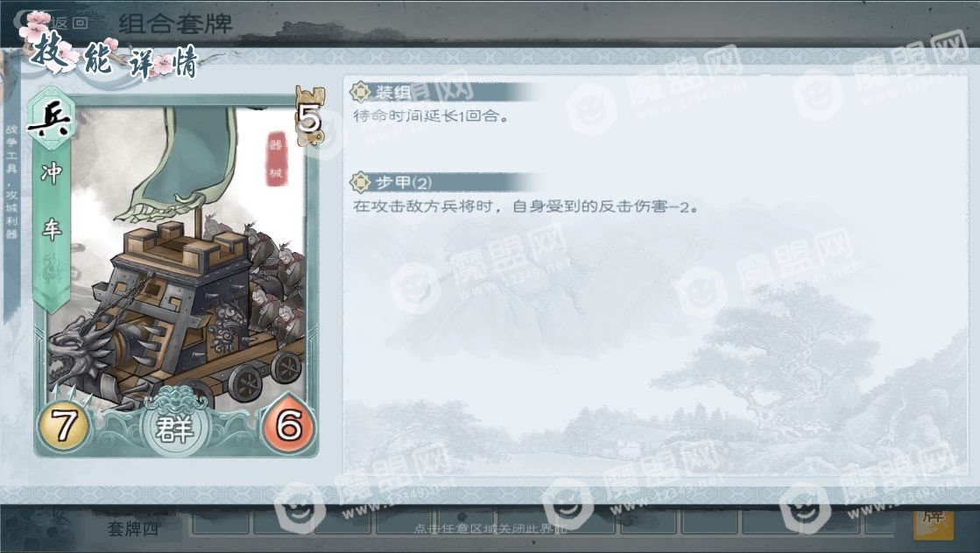Click the 技能详情 panel title
Screen dimensions: 980x553
pos(116,58)
